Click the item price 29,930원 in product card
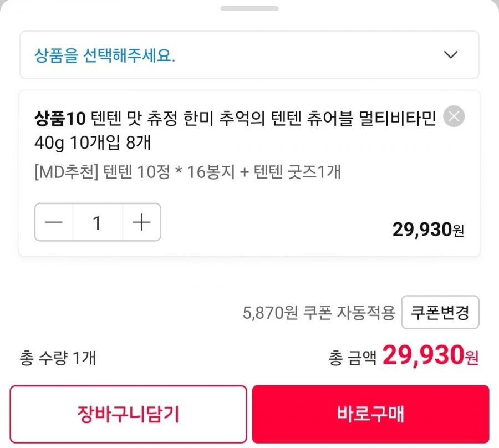 [427, 230]
